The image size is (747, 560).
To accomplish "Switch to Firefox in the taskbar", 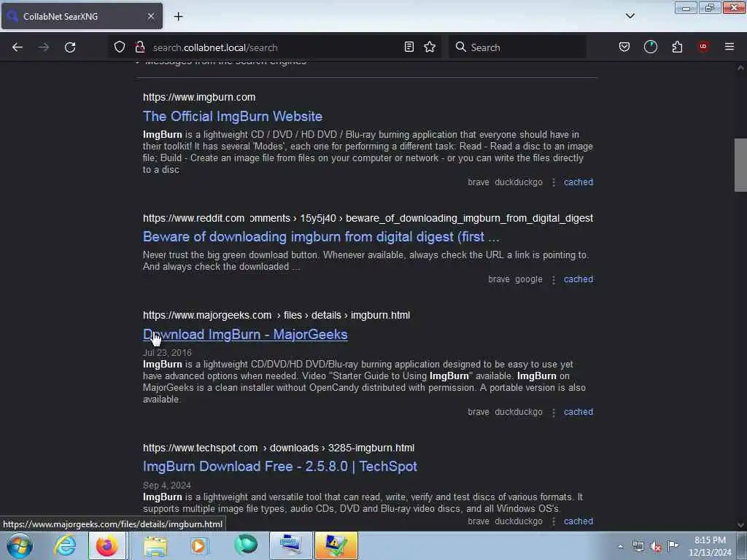I will [x=107, y=545].
